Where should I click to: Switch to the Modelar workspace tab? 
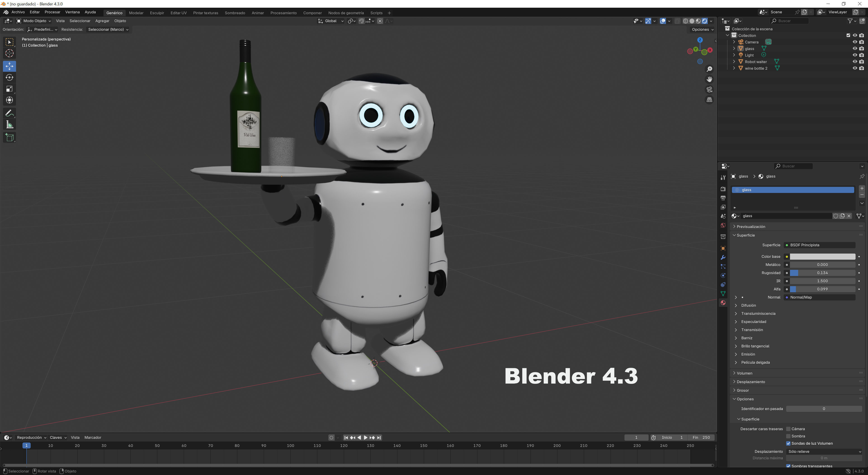point(136,13)
